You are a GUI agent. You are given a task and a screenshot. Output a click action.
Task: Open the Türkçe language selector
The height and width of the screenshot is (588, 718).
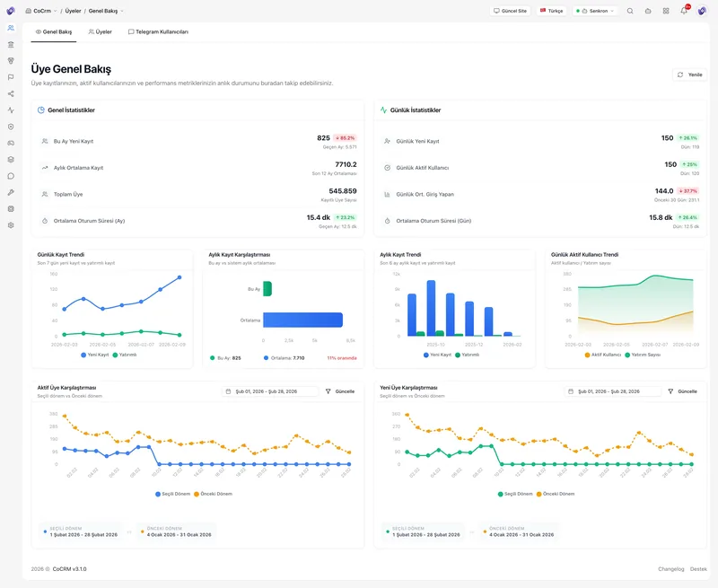pyautogui.click(x=551, y=11)
